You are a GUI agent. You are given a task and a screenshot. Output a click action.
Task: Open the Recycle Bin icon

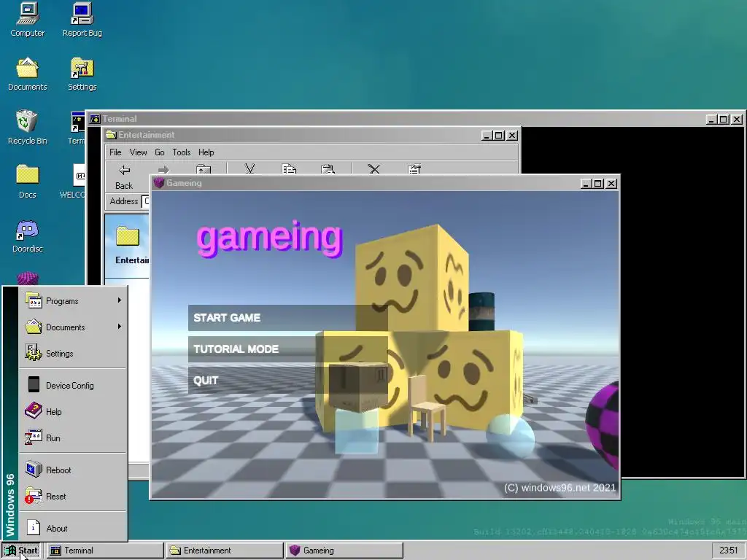coord(27,128)
